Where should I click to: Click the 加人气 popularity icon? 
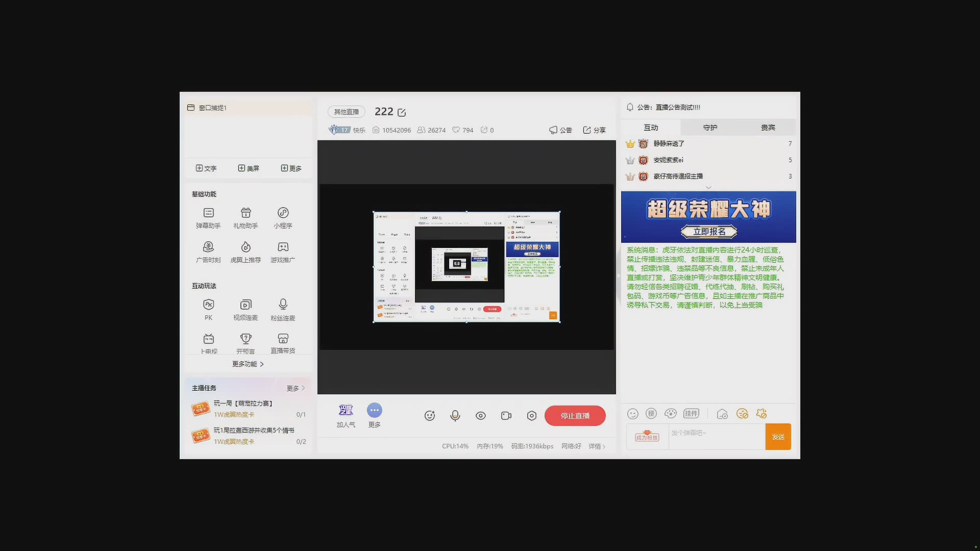pos(346,416)
